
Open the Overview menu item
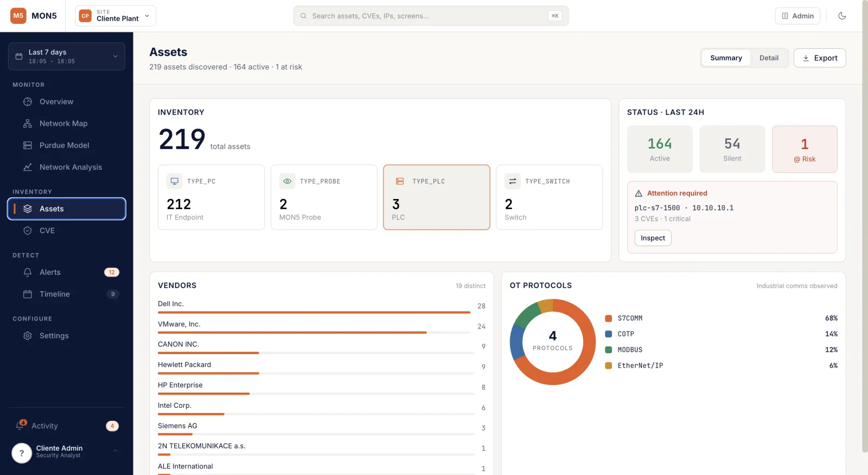[x=67, y=101]
